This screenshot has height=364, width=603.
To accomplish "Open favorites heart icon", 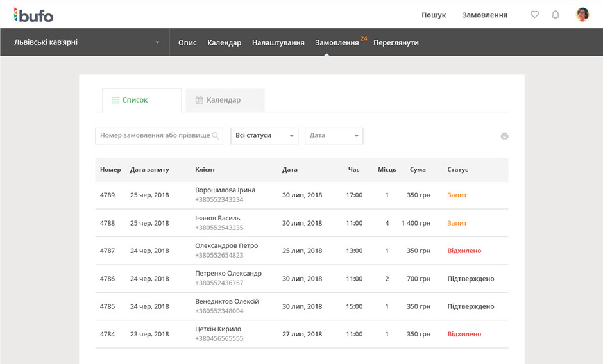I will click(x=534, y=15).
